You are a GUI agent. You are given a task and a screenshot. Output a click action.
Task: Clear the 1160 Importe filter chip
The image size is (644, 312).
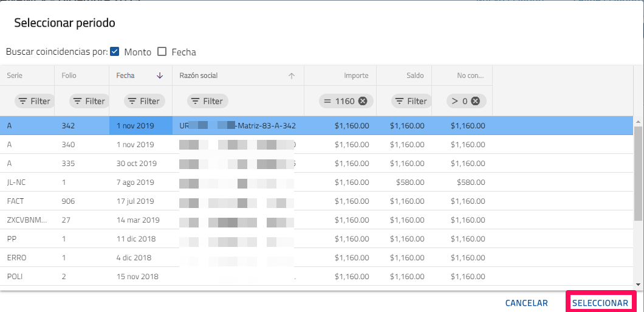(x=363, y=101)
